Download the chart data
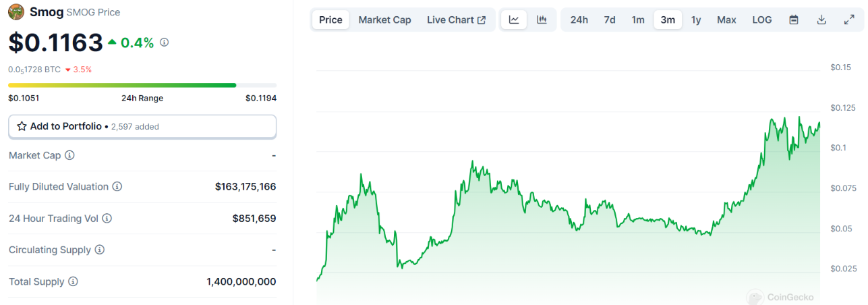The height and width of the screenshot is (305, 868). point(821,20)
